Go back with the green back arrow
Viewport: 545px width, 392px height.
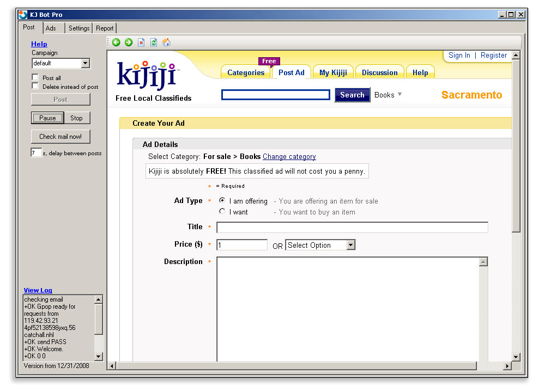click(116, 42)
